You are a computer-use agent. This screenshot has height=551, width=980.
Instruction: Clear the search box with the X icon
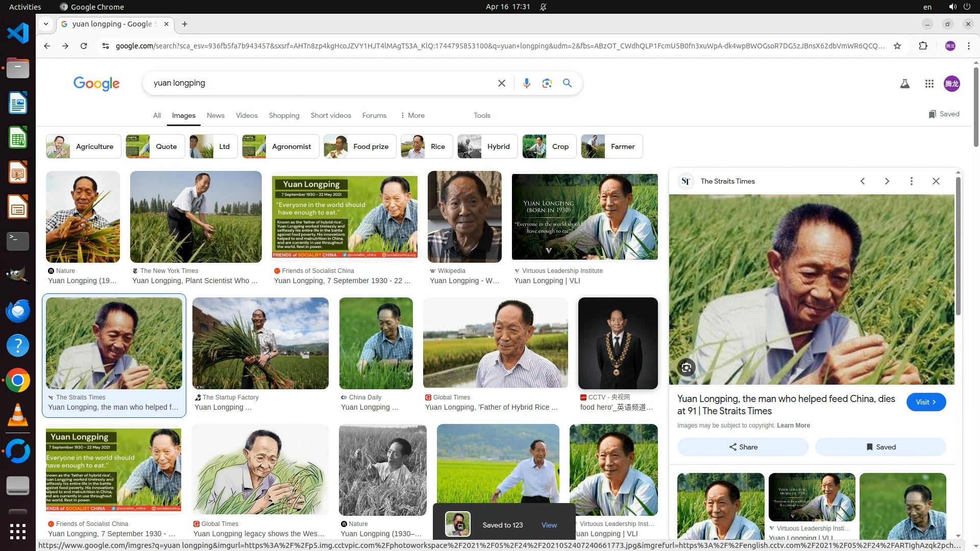point(501,83)
